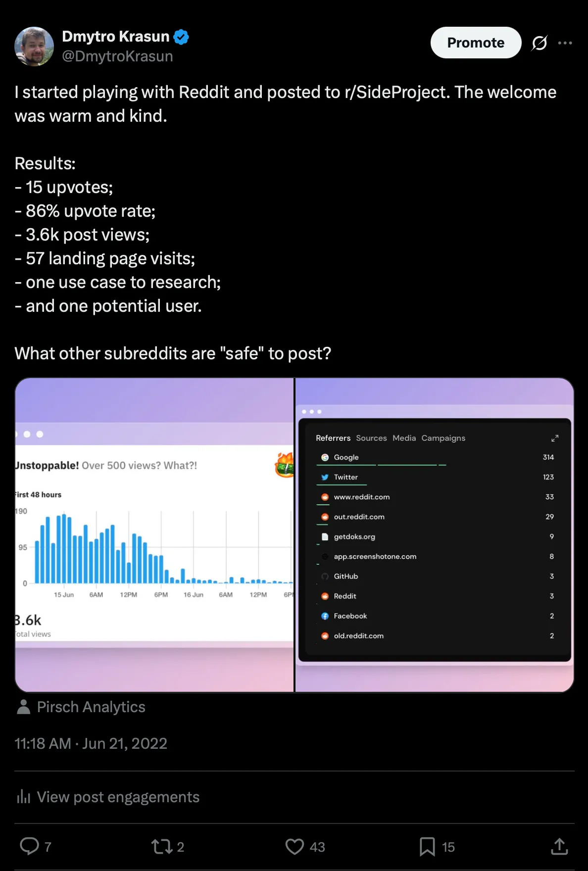This screenshot has height=871, width=588.
Task: Like the post with the heart icon
Action: tap(294, 846)
